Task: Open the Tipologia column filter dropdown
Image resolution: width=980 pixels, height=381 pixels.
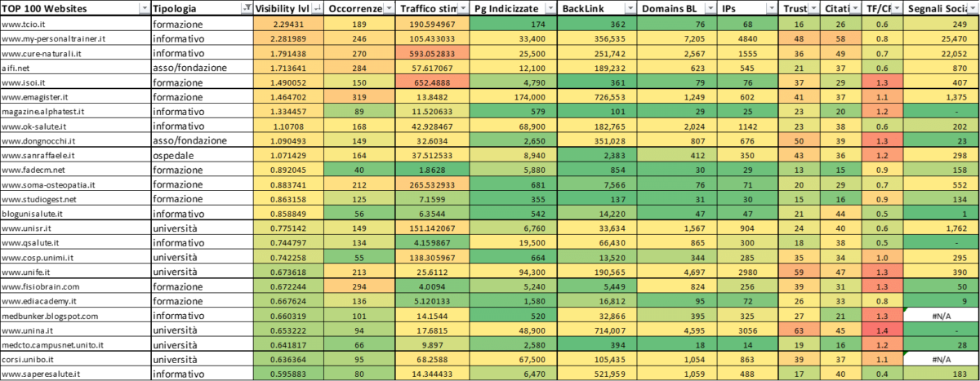Action: pos(247,8)
